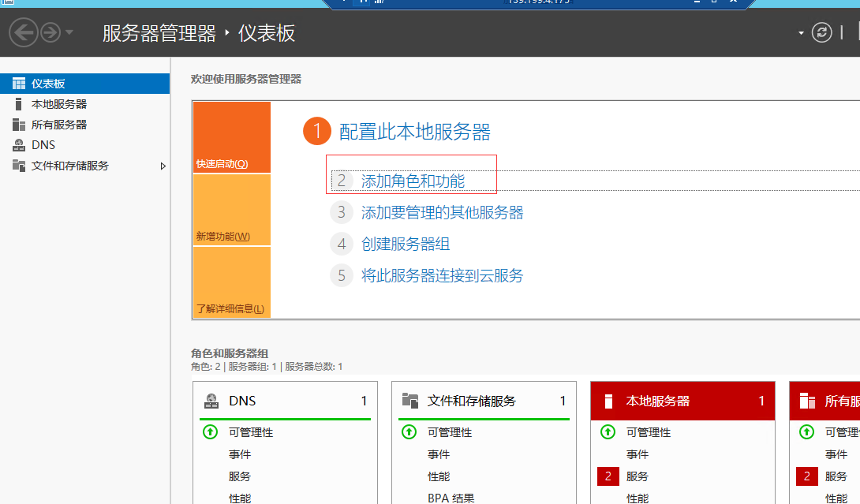Click 创建服务器组 link

click(406, 244)
